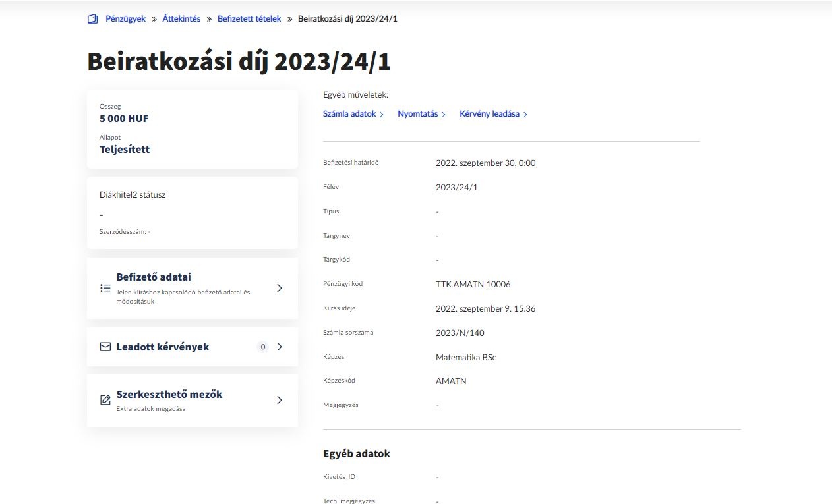The image size is (832, 504).
Task: Click financial code TTK AMATN 10006
Action: pos(473,284)
